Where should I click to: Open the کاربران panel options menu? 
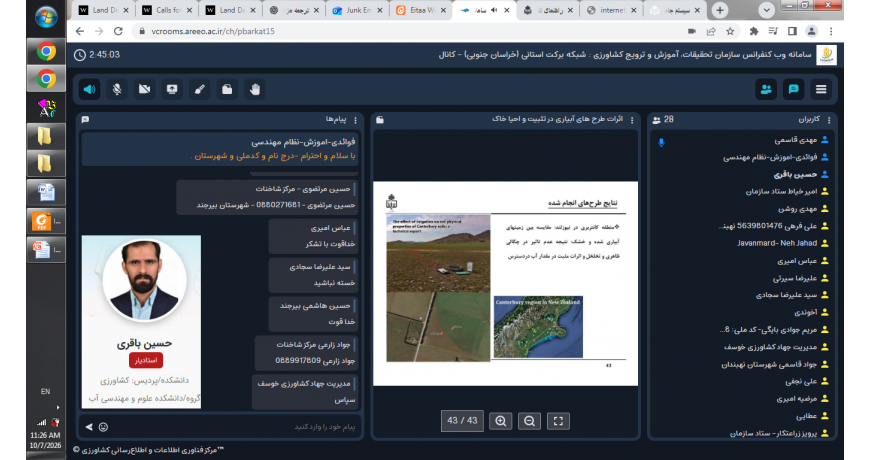(829, 120)
